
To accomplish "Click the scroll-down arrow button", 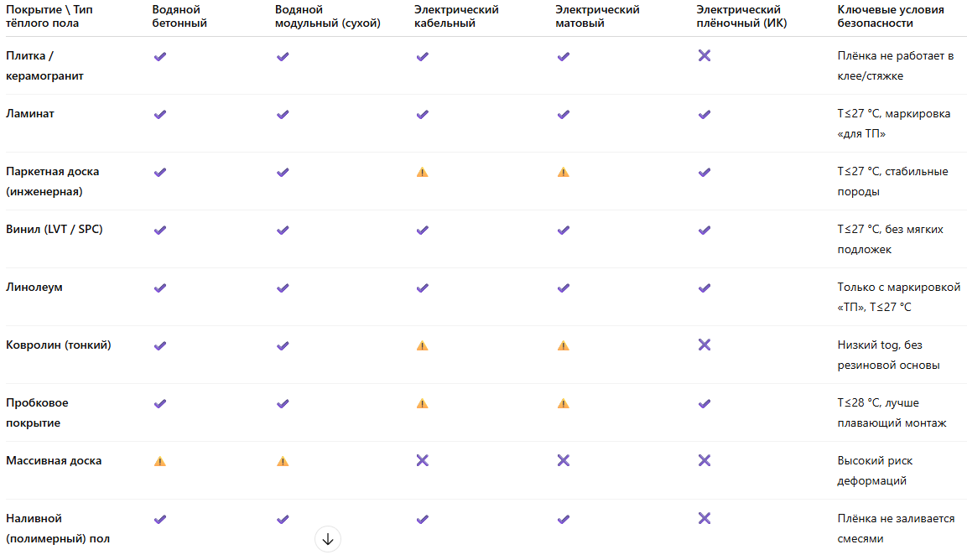I will 328,539.
